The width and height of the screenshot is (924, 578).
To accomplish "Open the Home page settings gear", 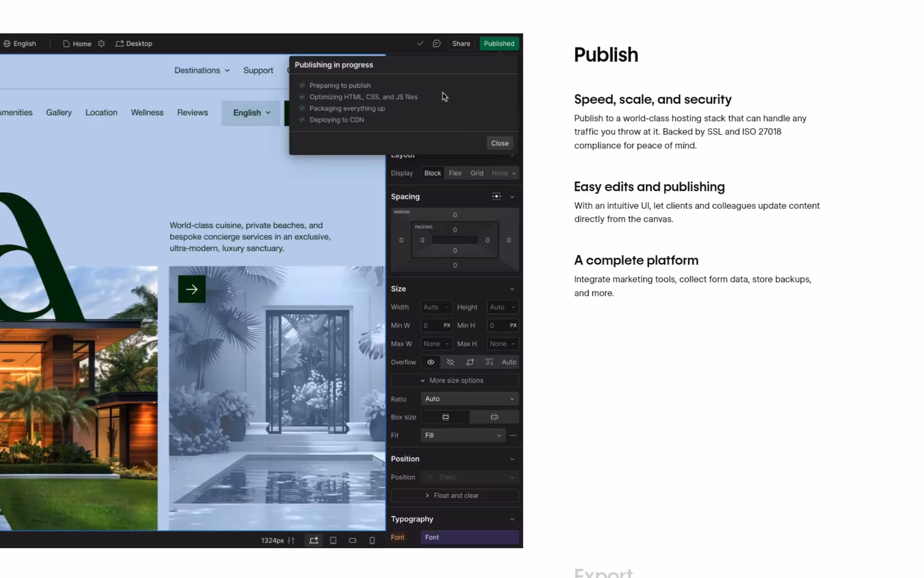I will pos(101,44).
